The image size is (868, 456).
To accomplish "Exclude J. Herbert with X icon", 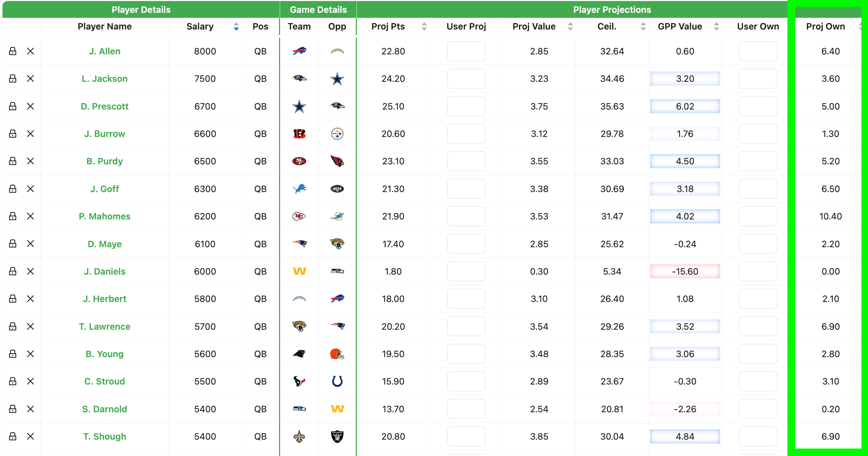I will 31,299.
